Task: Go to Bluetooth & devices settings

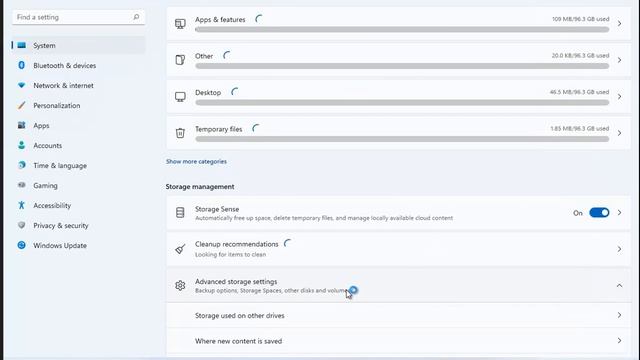Action: 78,65
